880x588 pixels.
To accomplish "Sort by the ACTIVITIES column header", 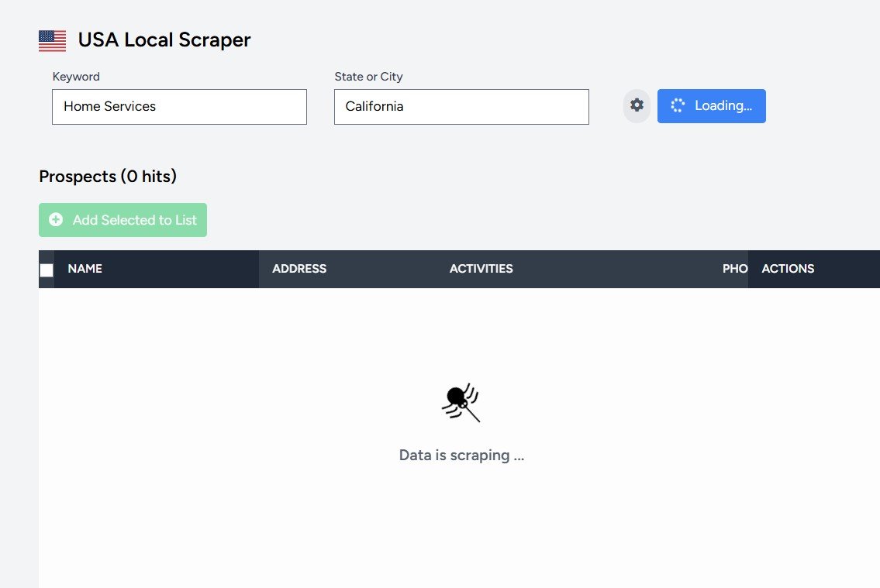I will [481, 269].
